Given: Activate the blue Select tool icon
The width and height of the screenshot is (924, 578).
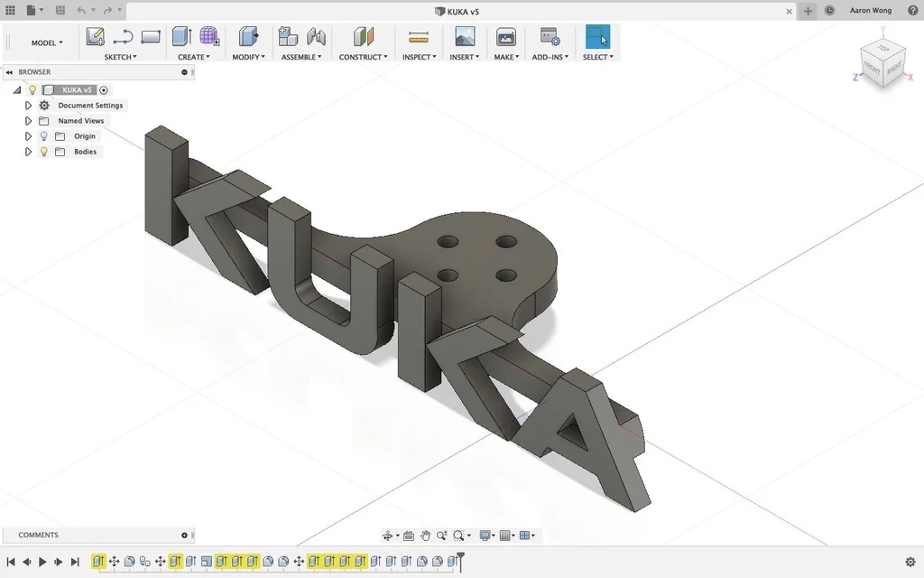Looking at the screenshot, I should [597, 36].
